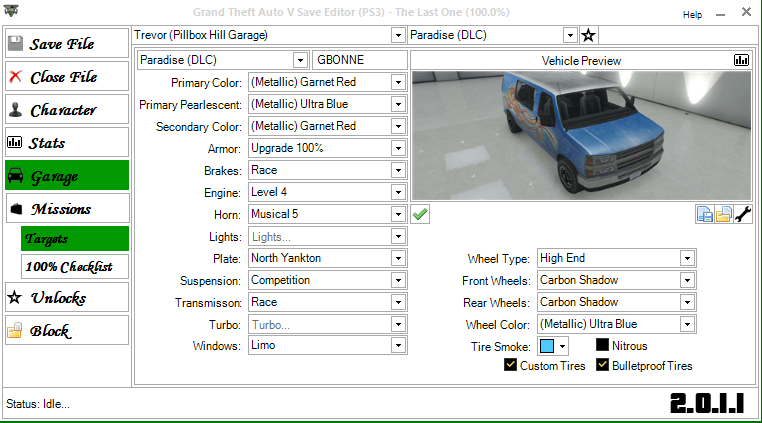Image resolution: width=762 pixels, height=423 pixels.
Task: Open the Tire Smoke color arrow
Action: tap(562, 346)
